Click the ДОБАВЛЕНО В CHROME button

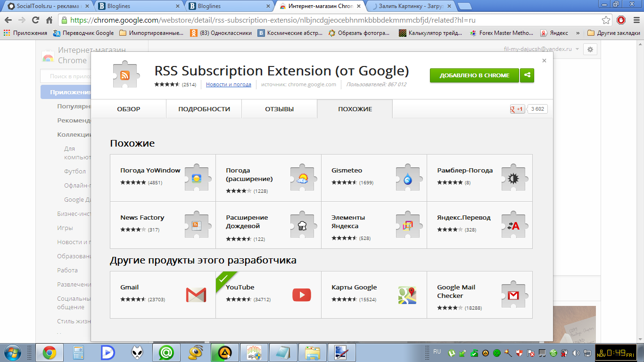point(474,75)
